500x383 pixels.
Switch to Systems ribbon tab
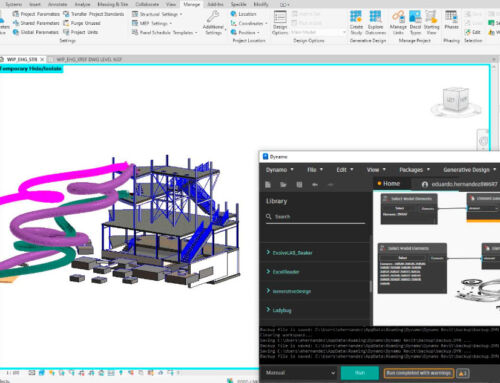click(13, 4)
